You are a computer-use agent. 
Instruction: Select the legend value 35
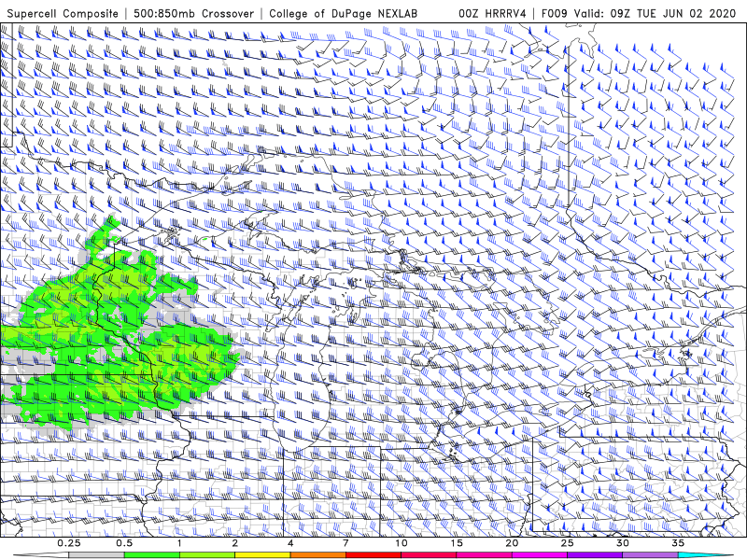[678, 543]
